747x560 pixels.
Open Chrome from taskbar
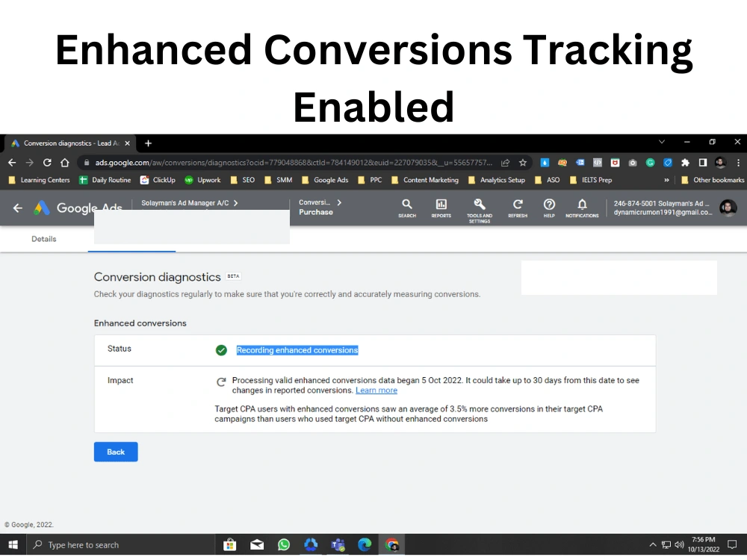pos(391,545)
